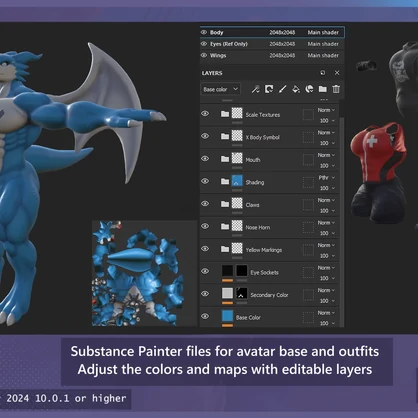This screenshot has height=418, width=418.
Task: Click 2048x2048 resolution of Eyes (Ref Only)
Action: (282, 44)
